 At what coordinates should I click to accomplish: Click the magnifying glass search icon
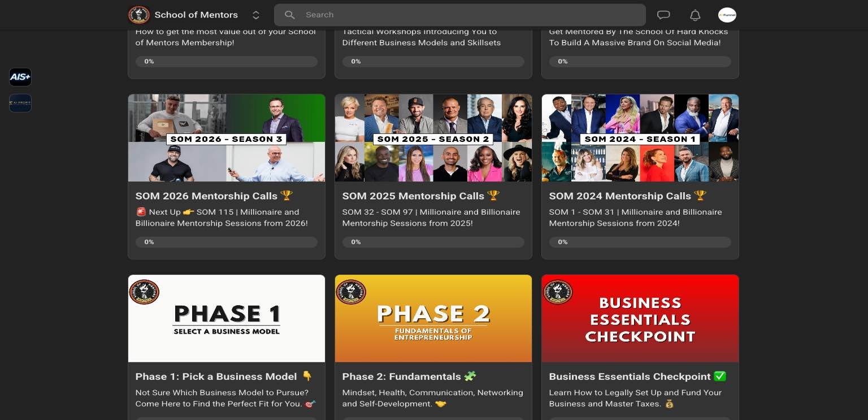click(290, 15)
